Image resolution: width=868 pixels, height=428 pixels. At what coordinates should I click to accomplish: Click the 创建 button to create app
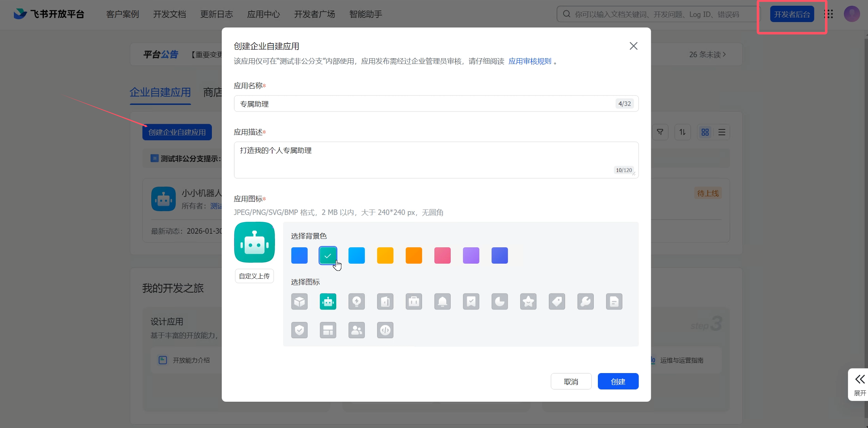coord(618,381)
